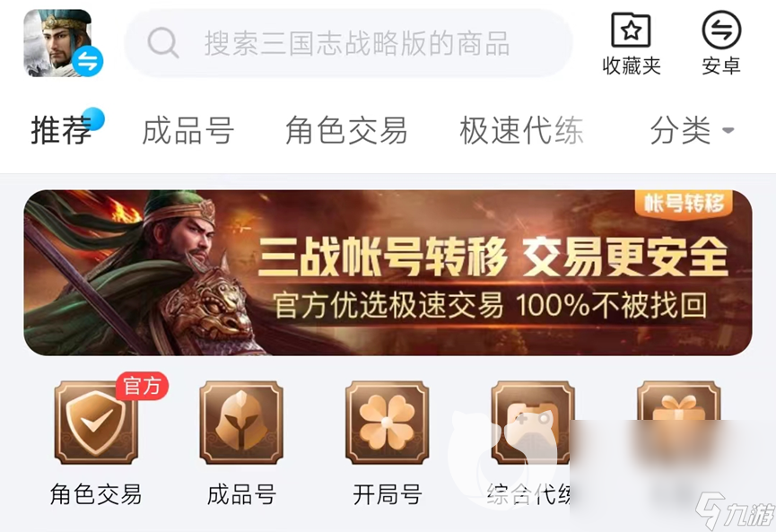Open the 角色交易 shield icon
Image resolution: width=776 pixels, height=532 pixels.
click(x=96, y=423)
